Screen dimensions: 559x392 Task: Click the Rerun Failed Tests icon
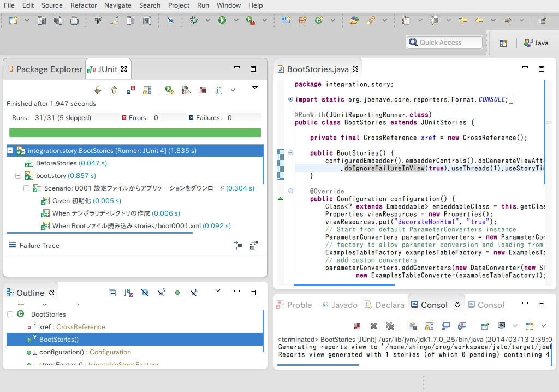(x=186, y=90)
